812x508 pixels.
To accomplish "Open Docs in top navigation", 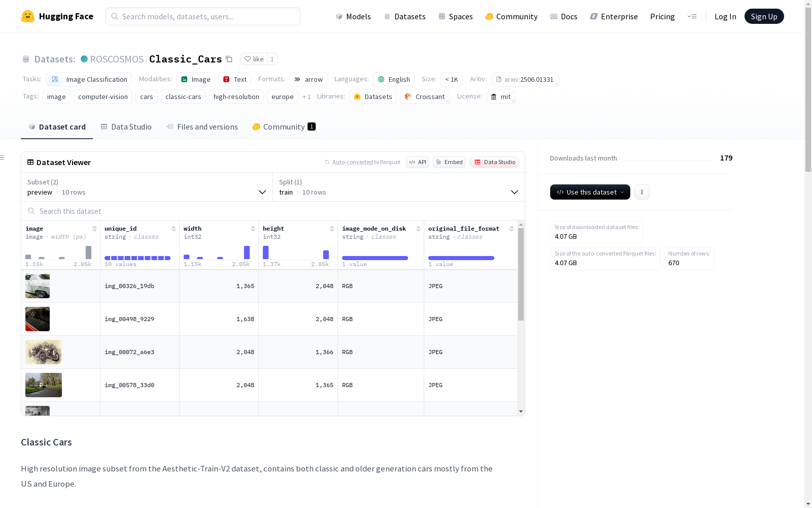I will [x=564, y=16].
